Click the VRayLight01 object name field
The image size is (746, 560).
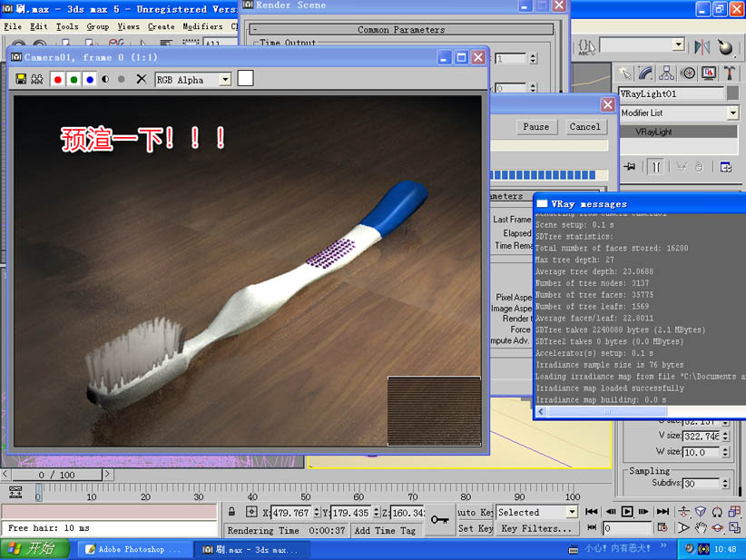(x=671, y=94)
